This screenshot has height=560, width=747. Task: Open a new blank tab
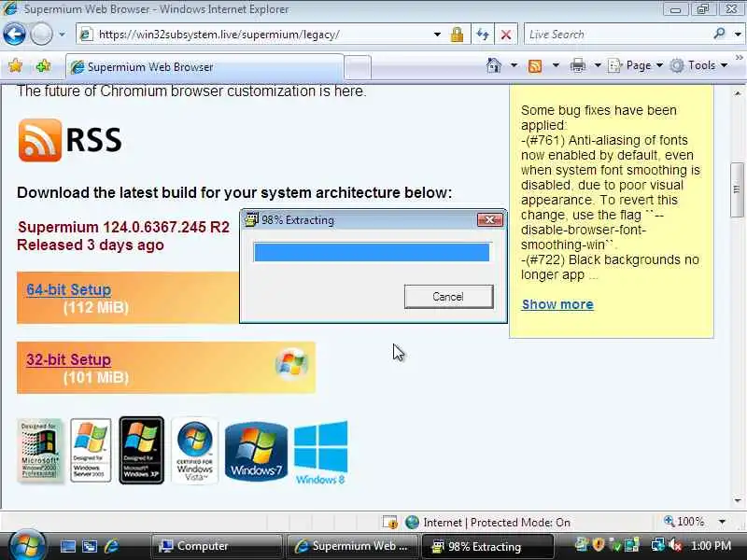[358, 67]
